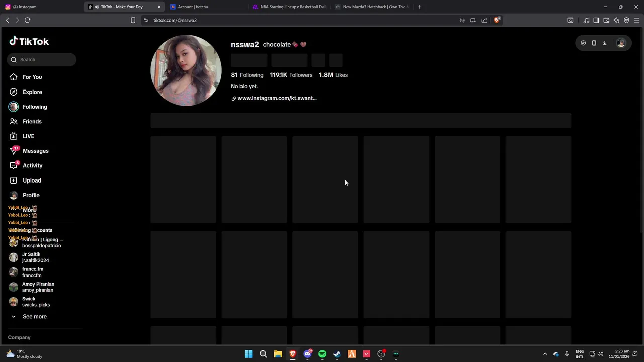Switch to New Mazda3 Hatchback tab
Screen dimensions: 644x362
[x=371, y=7]
